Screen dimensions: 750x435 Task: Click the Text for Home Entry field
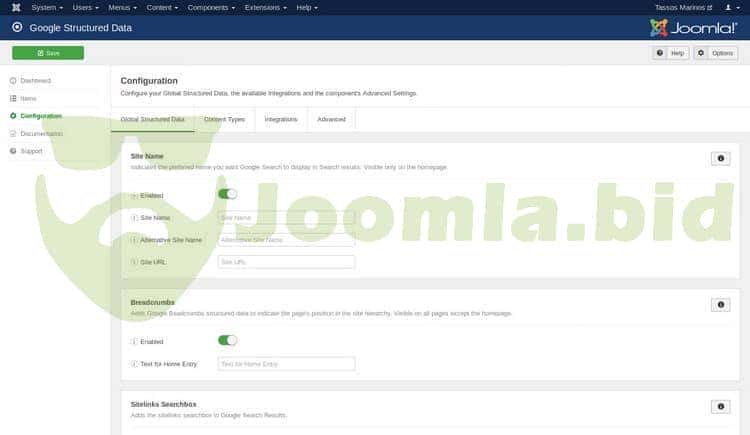click(x=286, y=364)
